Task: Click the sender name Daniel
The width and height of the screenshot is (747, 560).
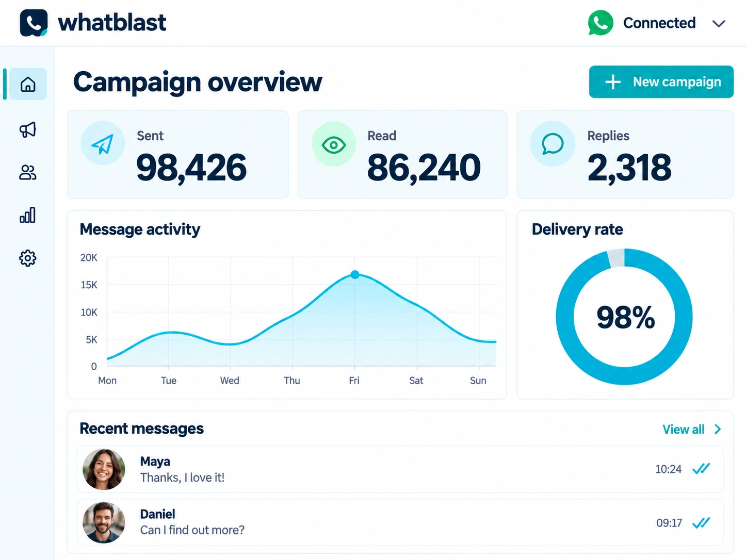Action: 158,514
